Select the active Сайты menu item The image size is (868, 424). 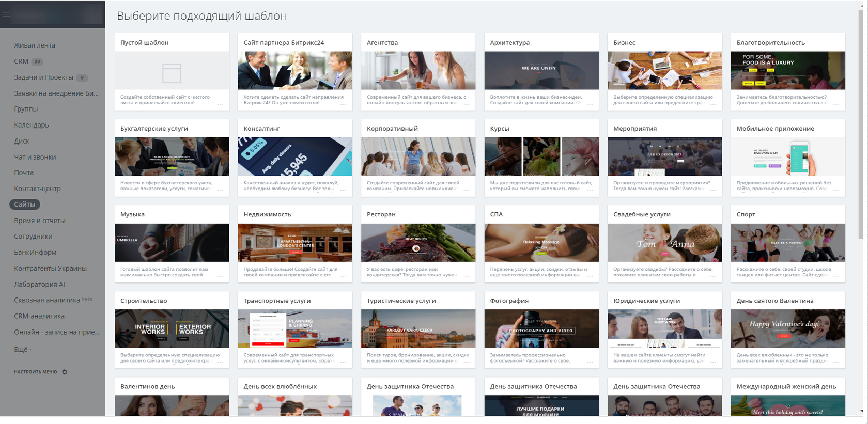coord(25,205)
